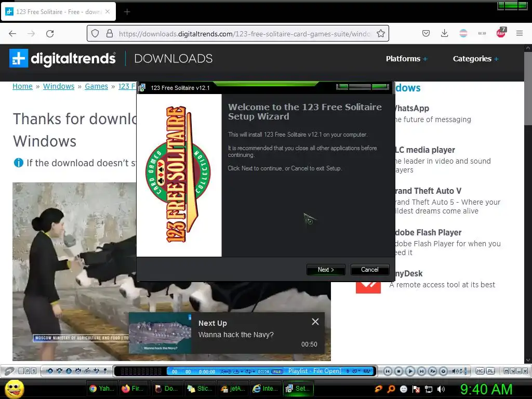Expand the Categories menu
The height and width of the screenshot is (399, 532).
pos(475,59)
